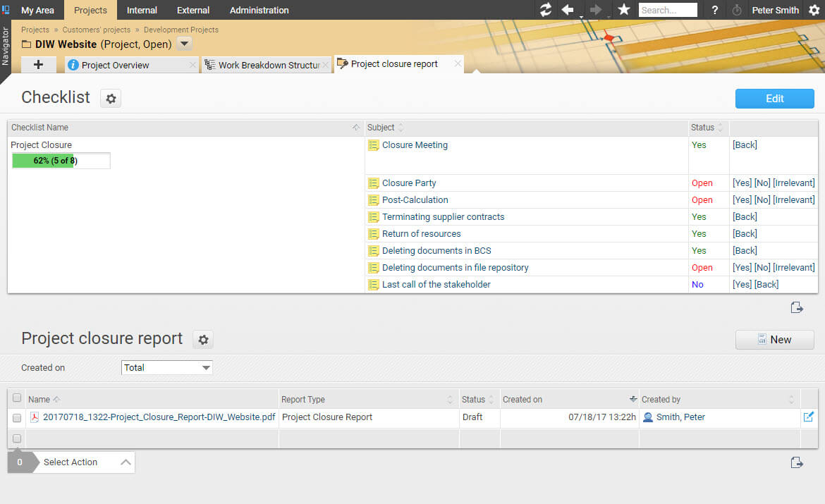Click the Closure Party subject link
The image size is (825, 504).
point(409,183)
